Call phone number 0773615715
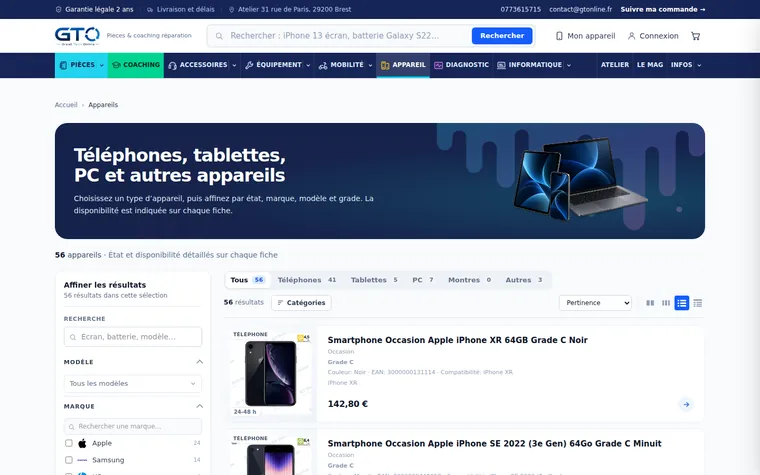The height and width of the screenshot is (475, 760). coord(521,9)
